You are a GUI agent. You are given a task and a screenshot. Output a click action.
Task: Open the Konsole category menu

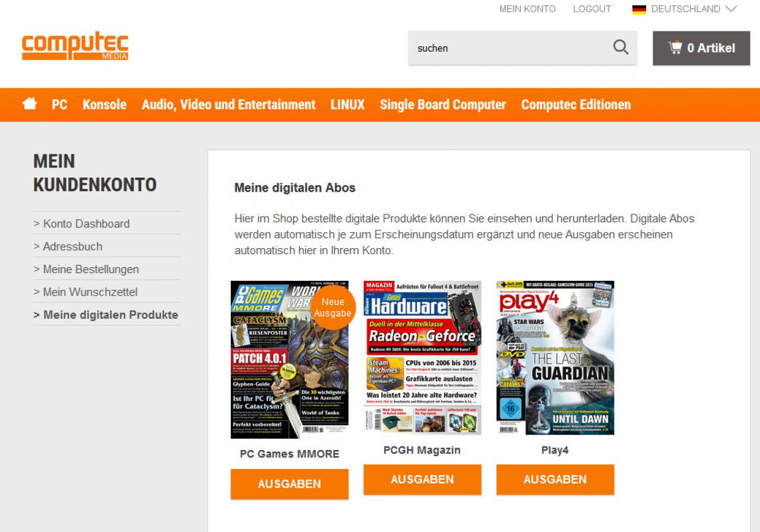pyautogui.click(x=104, y=104)
